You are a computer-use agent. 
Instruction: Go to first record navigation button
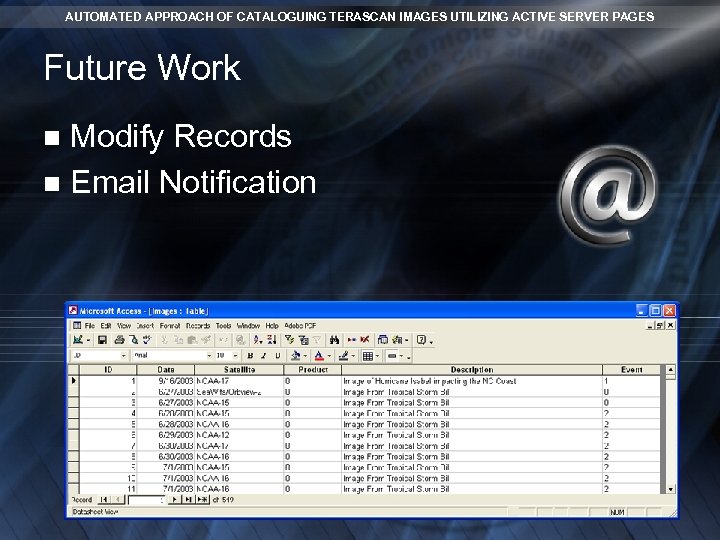click(x=104, y=500)
